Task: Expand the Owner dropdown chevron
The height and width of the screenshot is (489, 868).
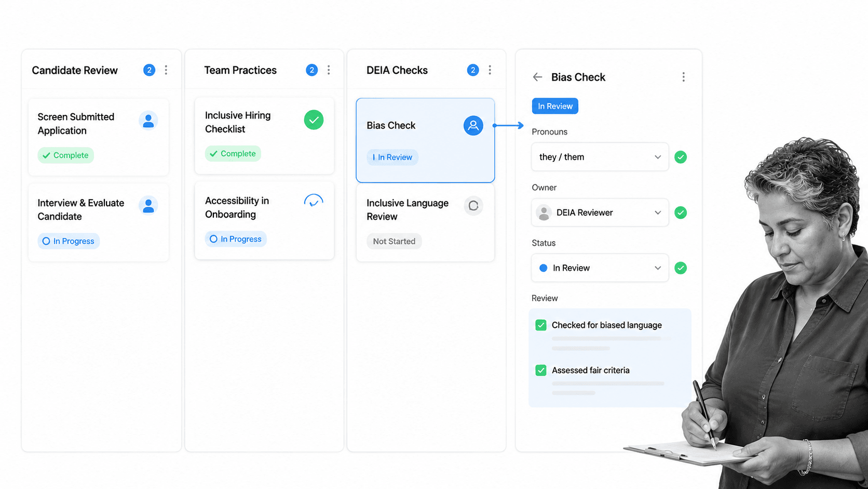Action: [657, 213]
